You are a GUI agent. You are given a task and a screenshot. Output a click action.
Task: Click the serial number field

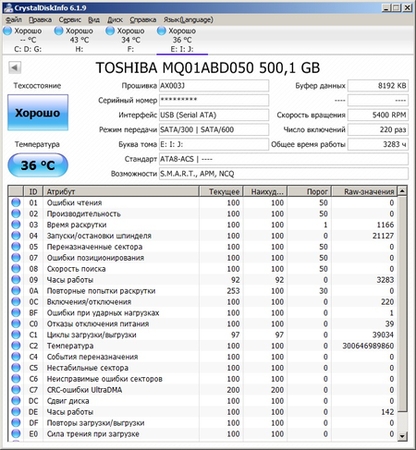tap(214, 100)
